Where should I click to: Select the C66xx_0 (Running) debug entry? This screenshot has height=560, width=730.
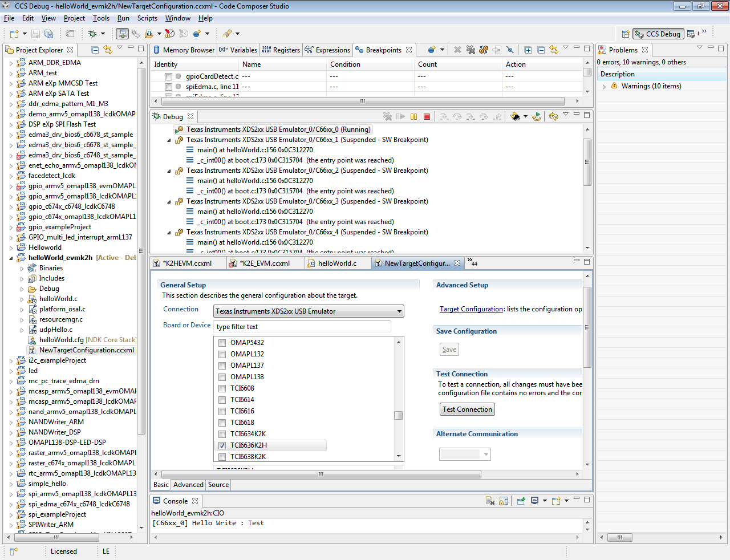[x=278, y=129]
